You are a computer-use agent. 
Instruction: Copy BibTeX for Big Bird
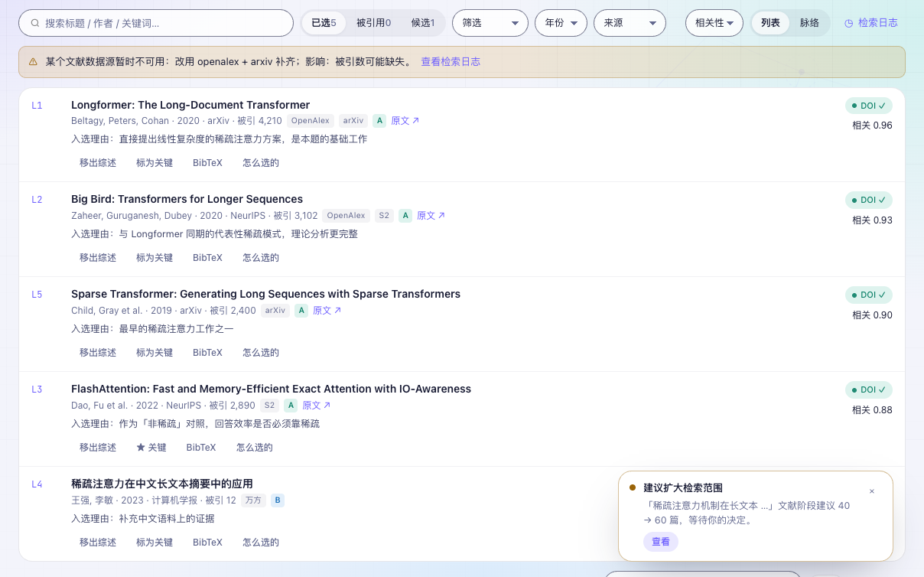coord(207,258)
